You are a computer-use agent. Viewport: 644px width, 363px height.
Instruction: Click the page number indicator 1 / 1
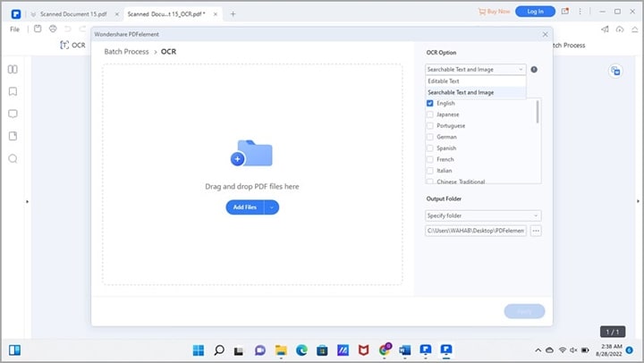pos(613,332)
